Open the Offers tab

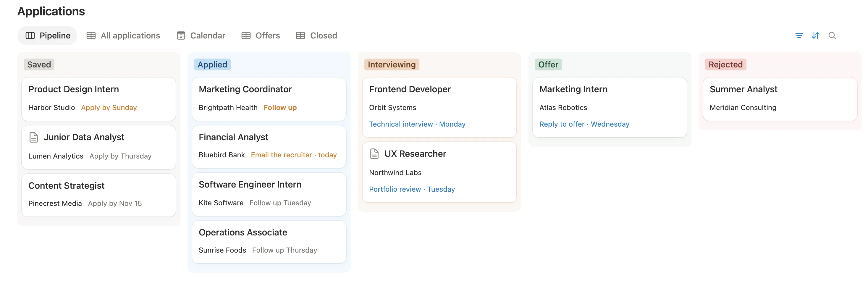[x=261, y=35]
